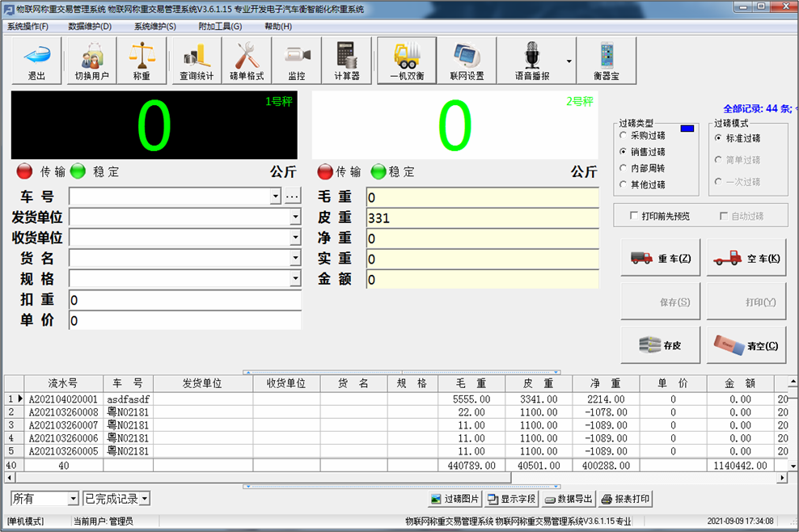Click the 监控 monitoring icon
This screenshot has height=532, width=799.
(x=296, y=59)
